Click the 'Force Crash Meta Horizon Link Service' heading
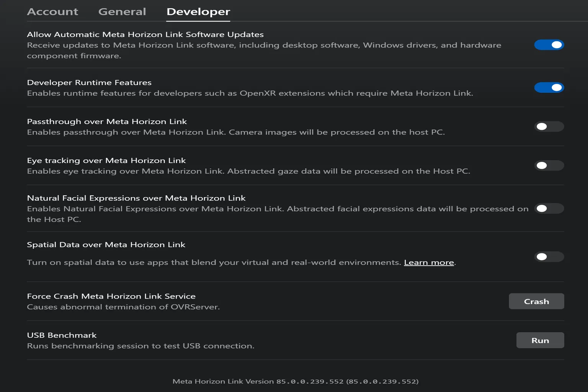Screen dimensions: 588x392 pos(111,296)
